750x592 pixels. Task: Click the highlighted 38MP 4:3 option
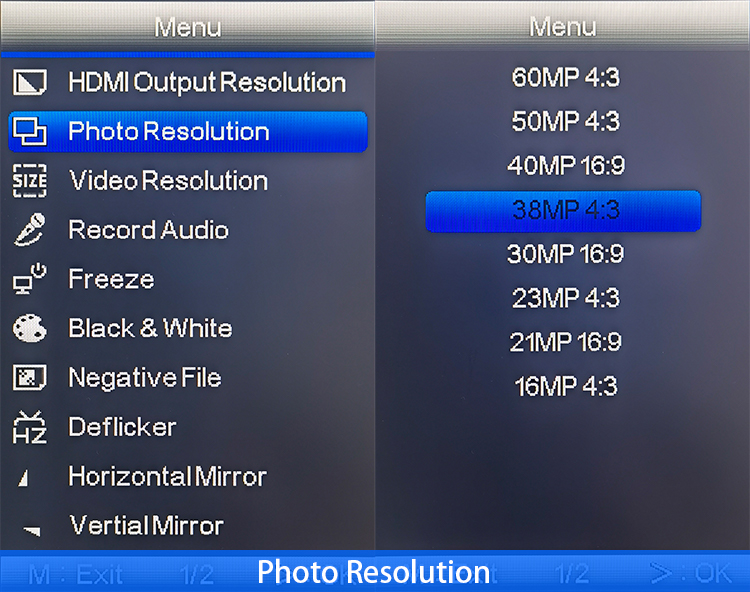click(x=564, y=210)
